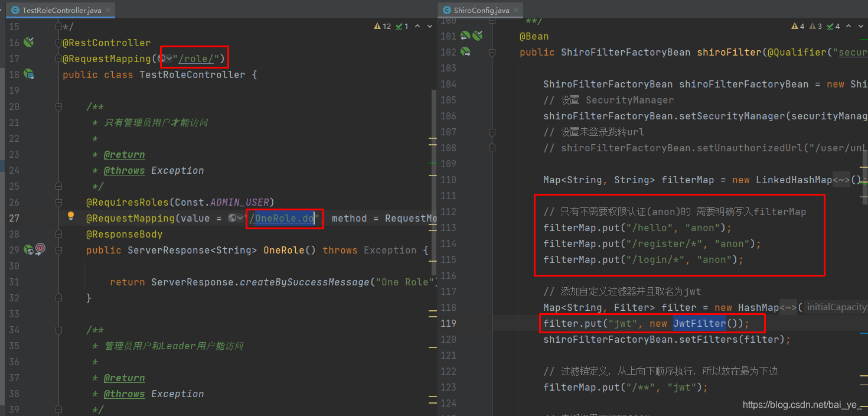Collapse the Javadoc comment starting at line 20
The height and width of the screenshot is (416, 868).
[x=58, y=106]
